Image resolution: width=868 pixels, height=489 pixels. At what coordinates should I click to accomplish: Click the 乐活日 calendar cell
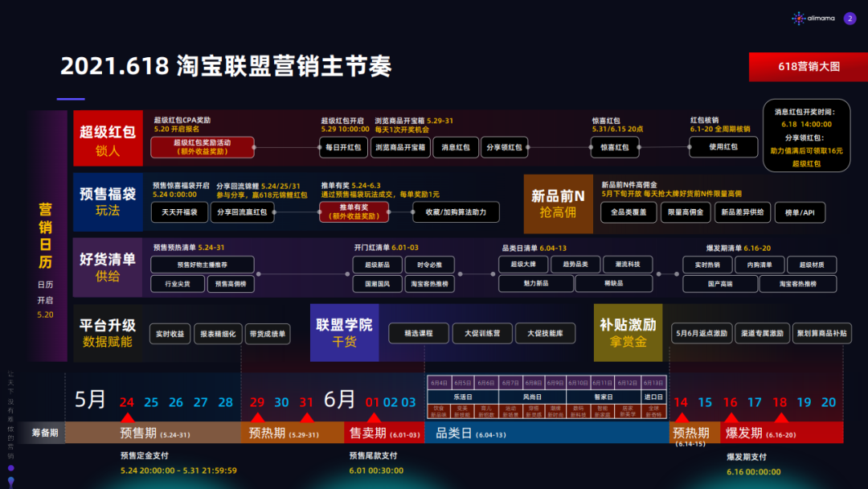[463, 397]
